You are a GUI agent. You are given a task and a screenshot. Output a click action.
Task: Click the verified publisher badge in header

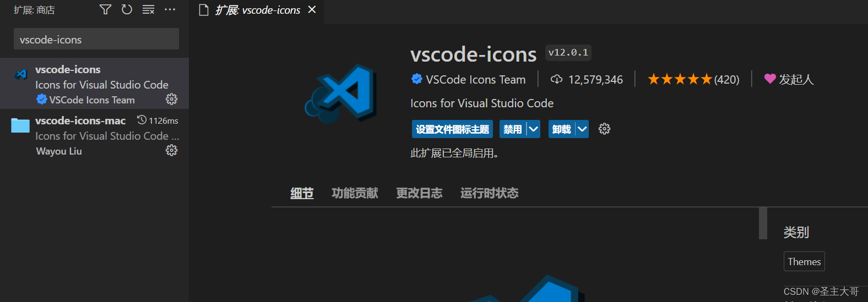417,79
